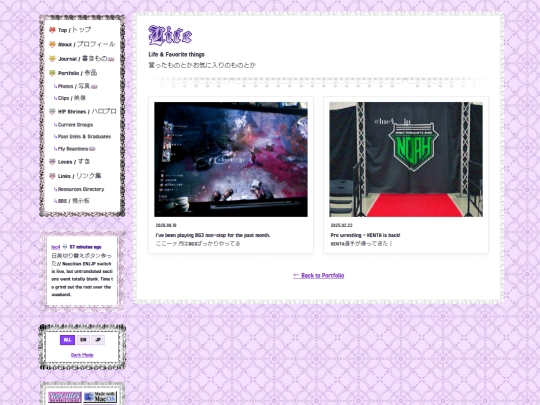The image size is (540, 405).
Task: Switch language to JP
Action: tap(98, 340)
